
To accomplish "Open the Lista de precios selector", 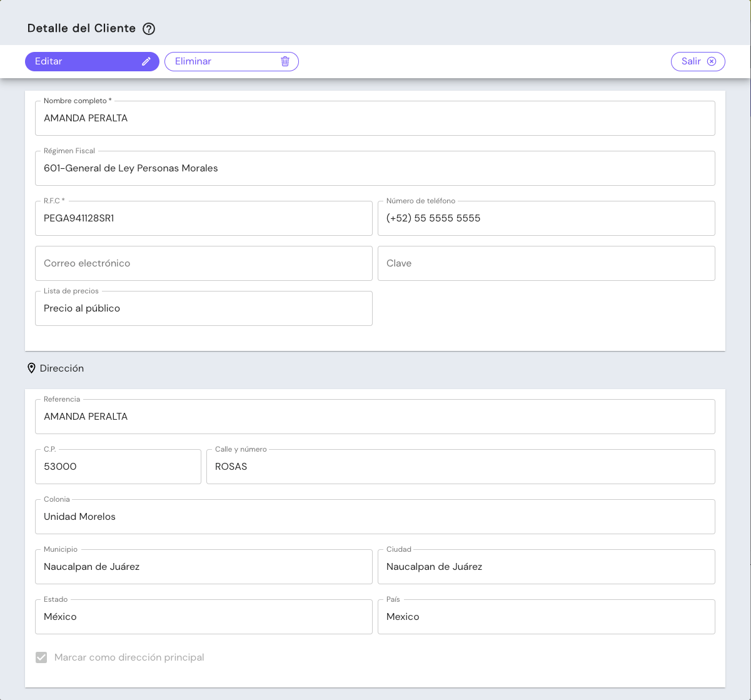I will tap(204, 308).
